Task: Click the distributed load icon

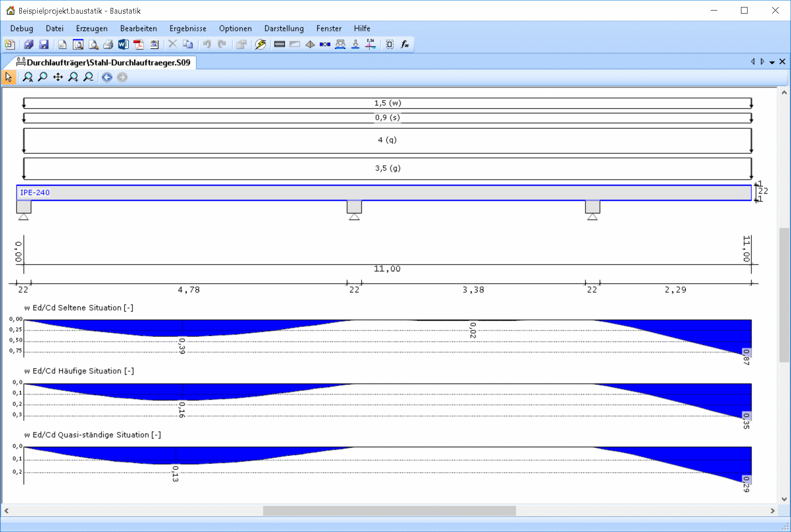Action: [340, 44]
